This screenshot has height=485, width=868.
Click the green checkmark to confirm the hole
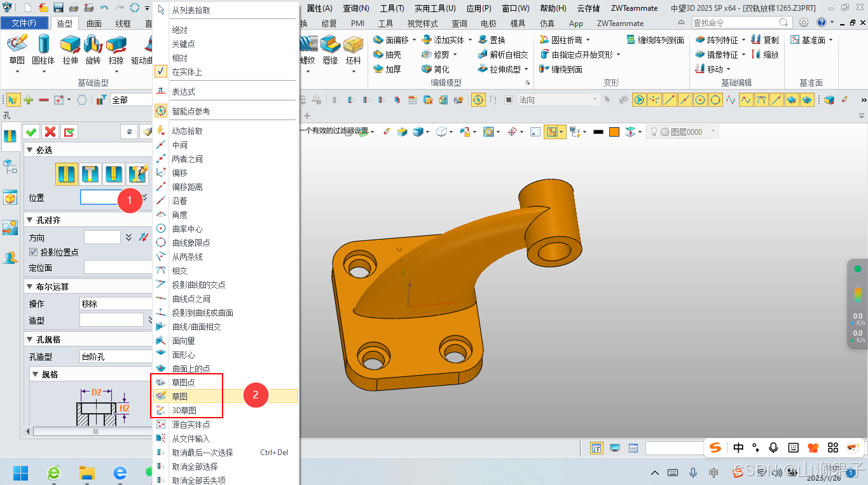tap(31, 132)
